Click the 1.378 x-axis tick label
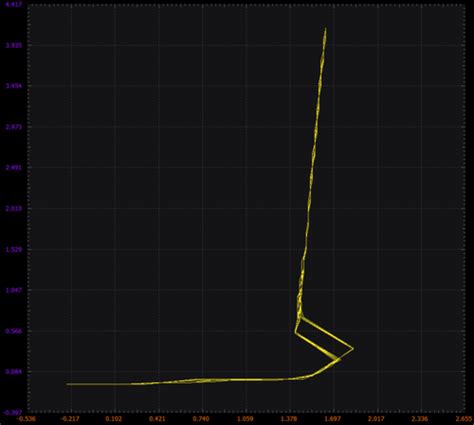The image size is (474, 425). pyautogui.click(x=289, y=419)
